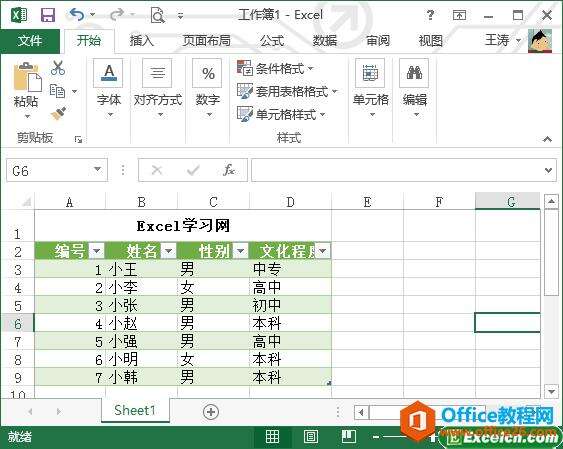Click the 文件 file button
Screen dimensions: 563x449
pyautogui.click(x=30, y=41)
